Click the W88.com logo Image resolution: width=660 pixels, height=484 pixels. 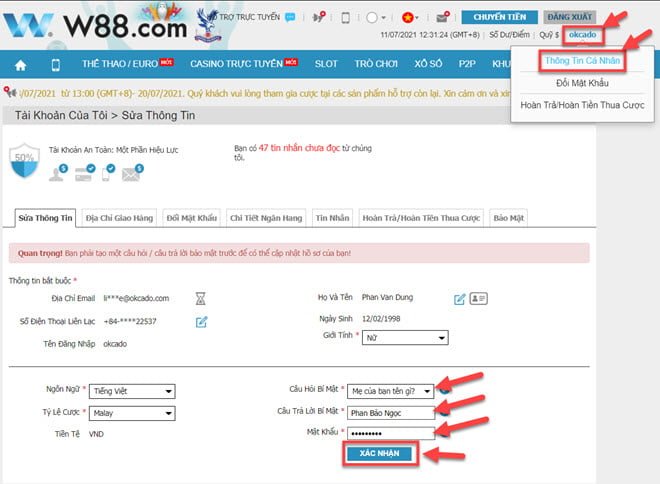(x=96, y=26)
